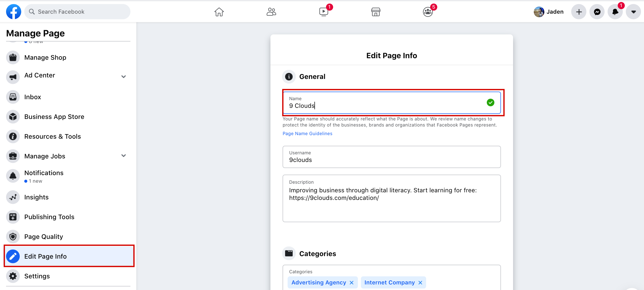Viewport: 644px width, 290px height.
Task: Open the Friends/People icon panel
Action: (271, 12)
